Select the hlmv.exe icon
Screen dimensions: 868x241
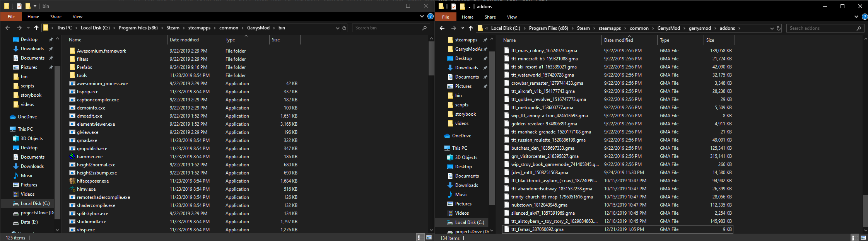(72, 189)
